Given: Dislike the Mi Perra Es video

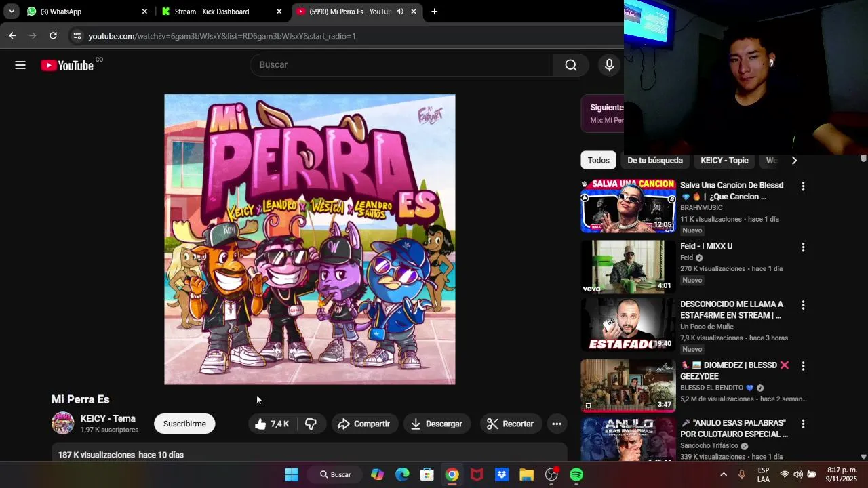Looking at the screenshot, I should click(311, 424).
